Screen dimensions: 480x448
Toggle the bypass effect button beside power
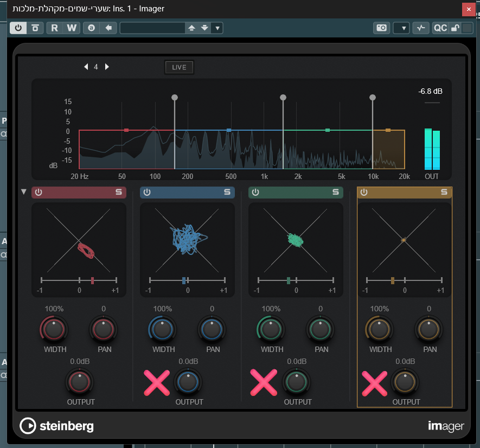pos(35,28)
